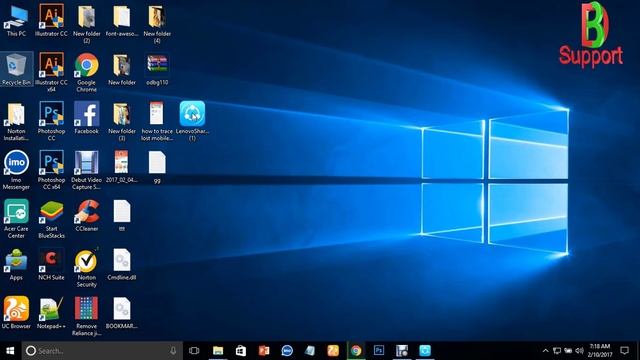Select the how to trace lost mobile file

tap(157, 121)
